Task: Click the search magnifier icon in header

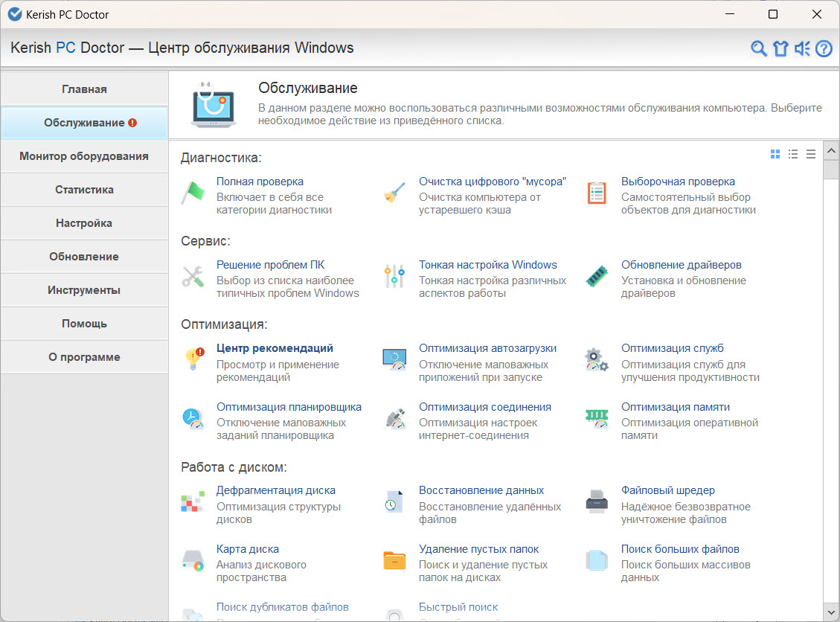Action: click(758, 49)
